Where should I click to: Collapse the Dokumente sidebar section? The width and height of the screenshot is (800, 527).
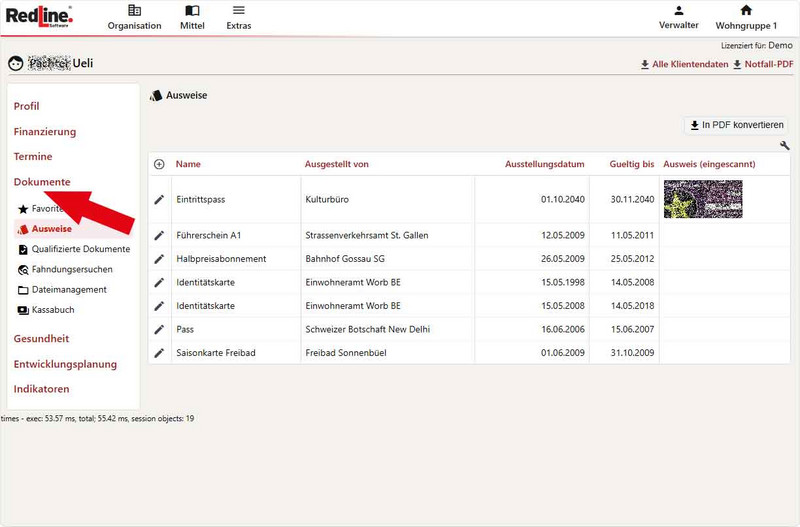coord(41,182)
